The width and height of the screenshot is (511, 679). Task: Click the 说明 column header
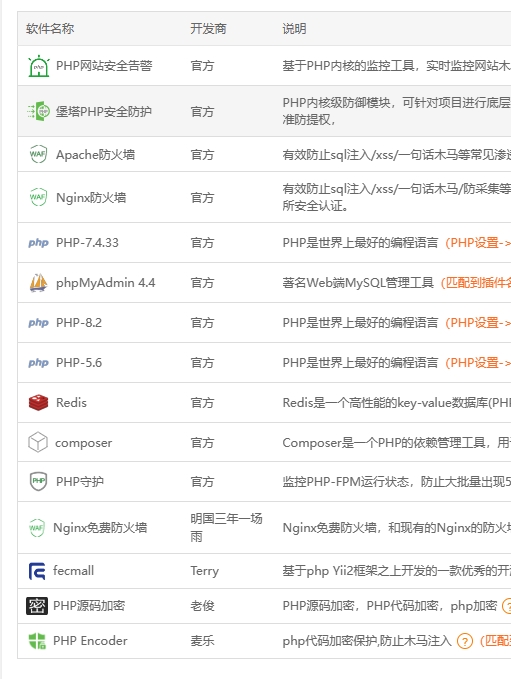(294, 29)
